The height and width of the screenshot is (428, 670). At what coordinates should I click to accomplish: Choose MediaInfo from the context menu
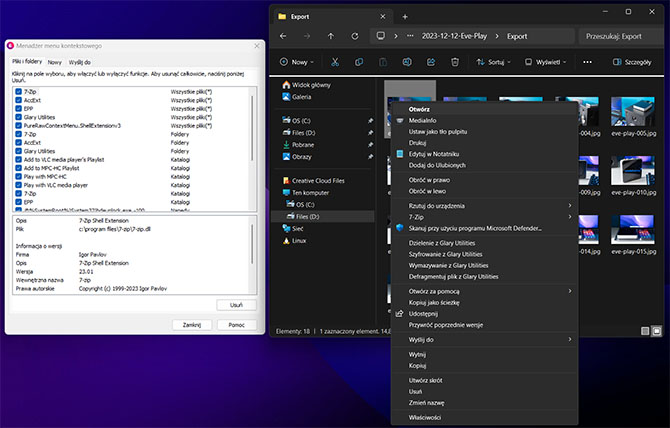[x=484, y=120]
